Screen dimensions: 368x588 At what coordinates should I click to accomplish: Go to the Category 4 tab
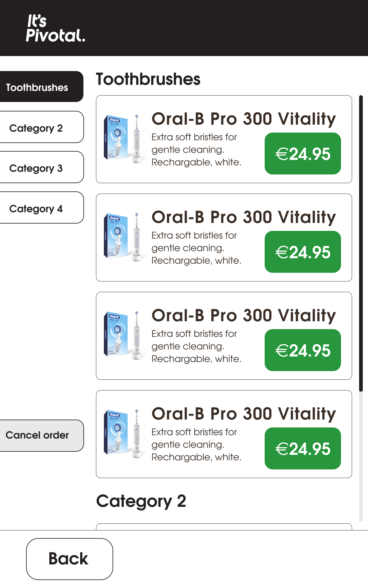36,208
